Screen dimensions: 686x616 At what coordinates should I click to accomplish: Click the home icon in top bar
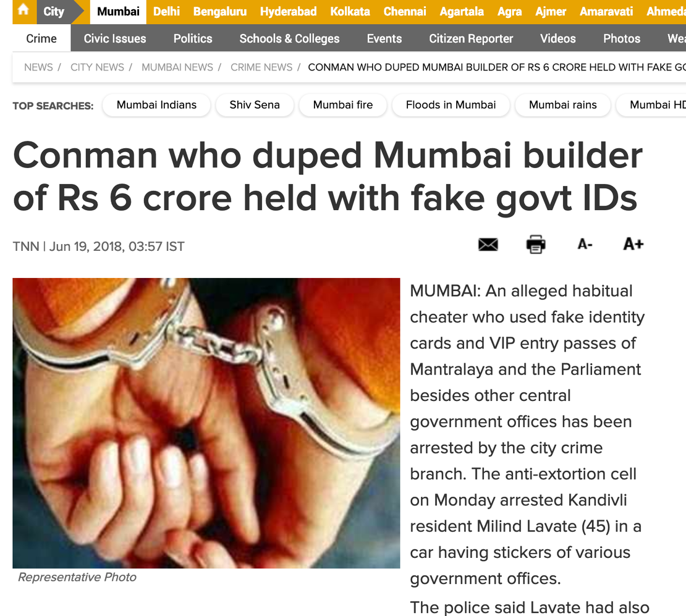pos(23,10)
